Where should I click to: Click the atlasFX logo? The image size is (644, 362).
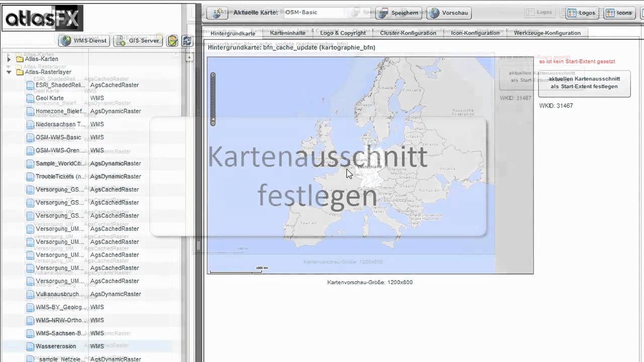pyautogui.click(x=43, y=18)
